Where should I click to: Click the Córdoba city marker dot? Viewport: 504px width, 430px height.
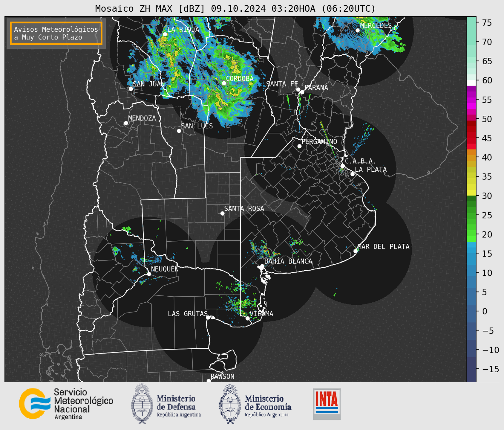224,83
